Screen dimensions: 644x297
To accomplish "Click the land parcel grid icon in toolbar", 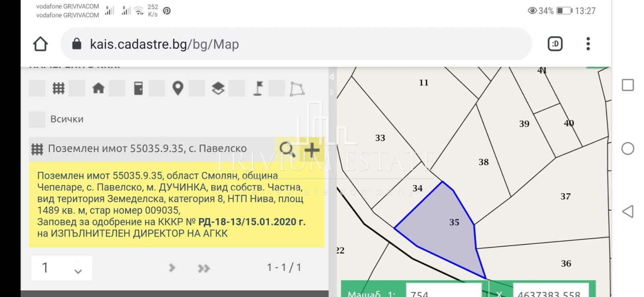I will point(58,88).
